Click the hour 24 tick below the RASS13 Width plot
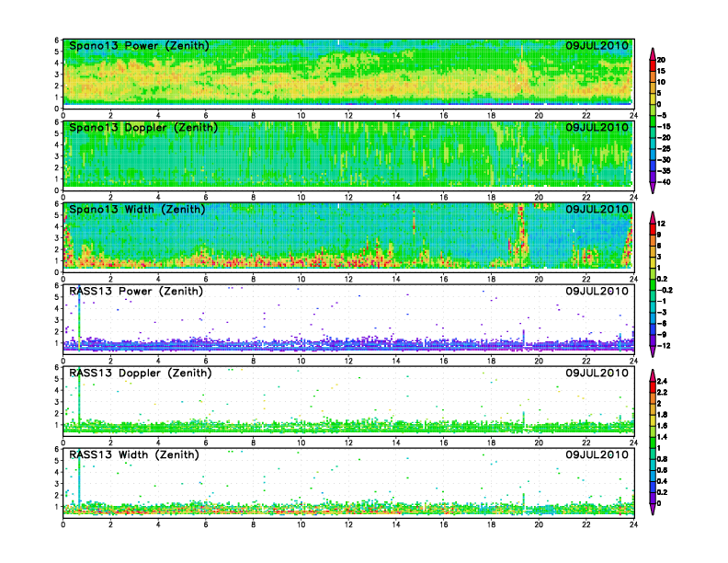The height and width of the screenshot is (563, 728). point(633,524)
